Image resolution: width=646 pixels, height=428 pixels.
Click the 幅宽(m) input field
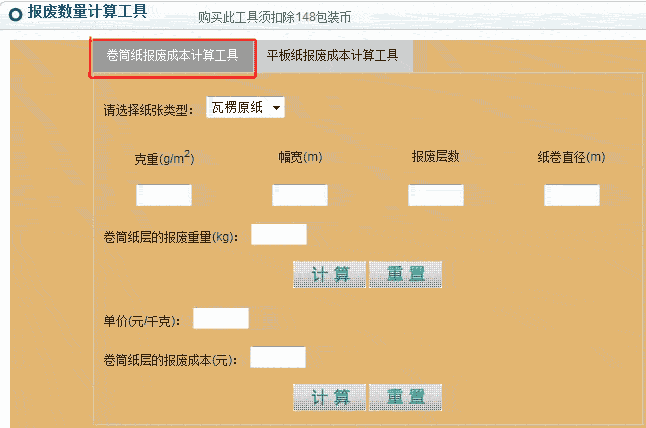click(x=300, y=195)
